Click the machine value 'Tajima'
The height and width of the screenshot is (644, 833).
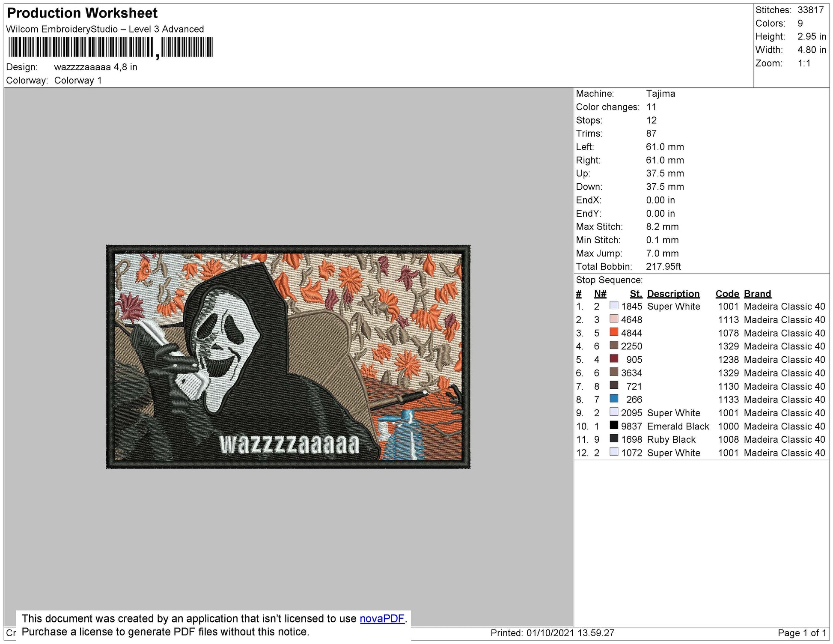click(660, 94)
